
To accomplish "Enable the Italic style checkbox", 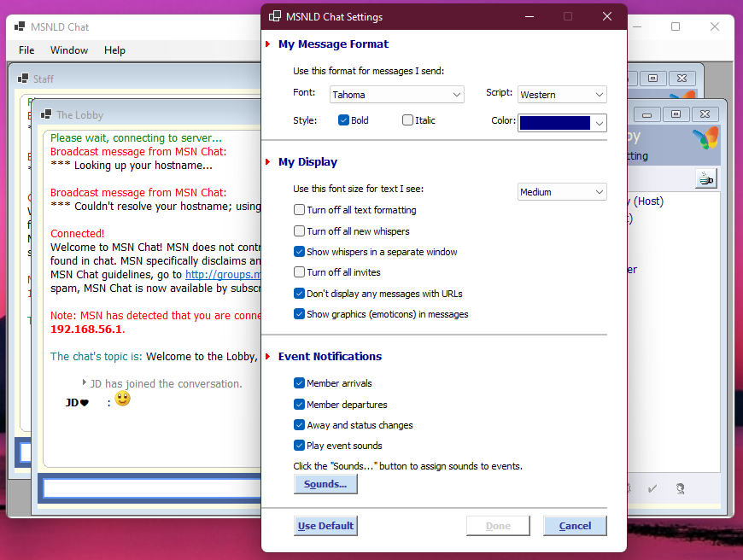I will click(x=407, y=120).
